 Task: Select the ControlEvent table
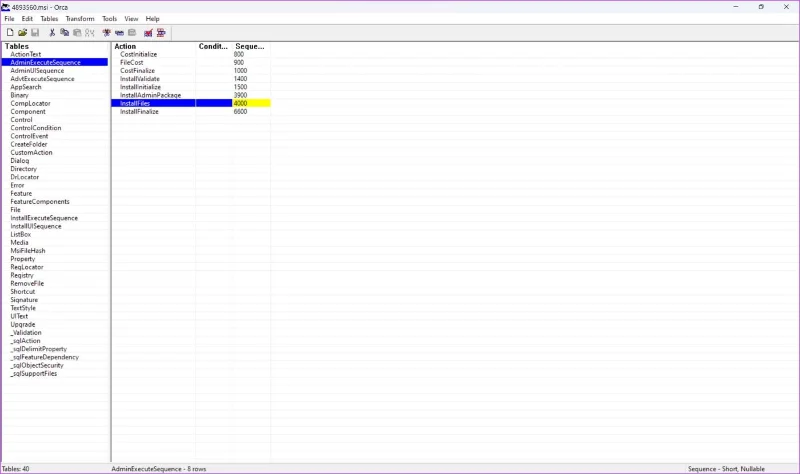(x=29, y=136)
